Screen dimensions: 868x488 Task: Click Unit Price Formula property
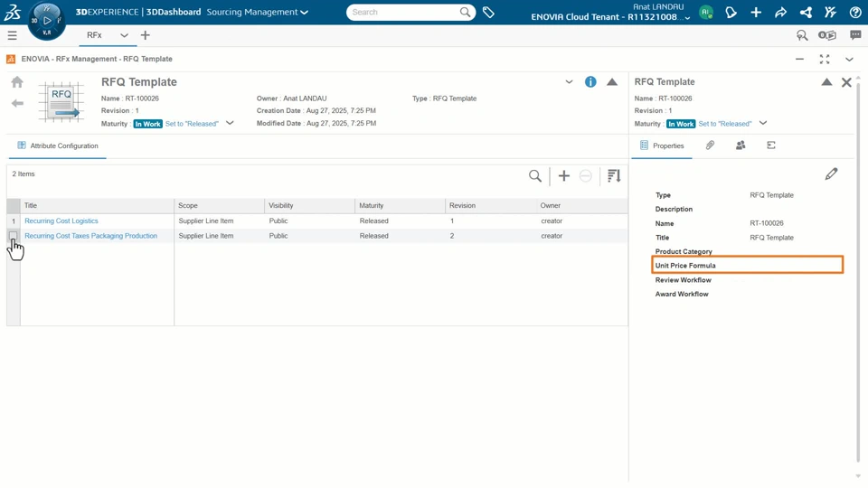[748, 265]
